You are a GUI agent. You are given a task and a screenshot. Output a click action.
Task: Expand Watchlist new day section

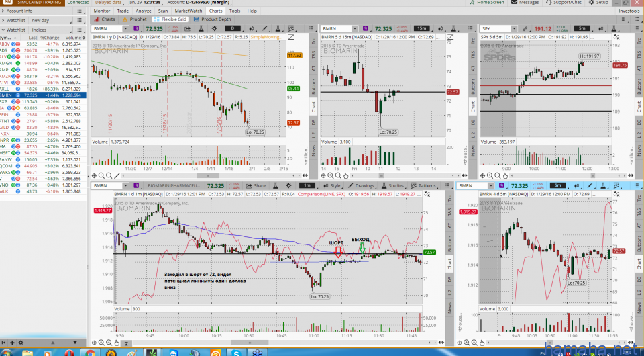(x=3, y=21)
